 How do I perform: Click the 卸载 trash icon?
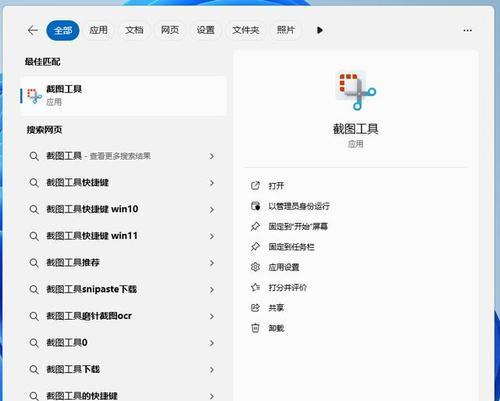coord(255,328)
